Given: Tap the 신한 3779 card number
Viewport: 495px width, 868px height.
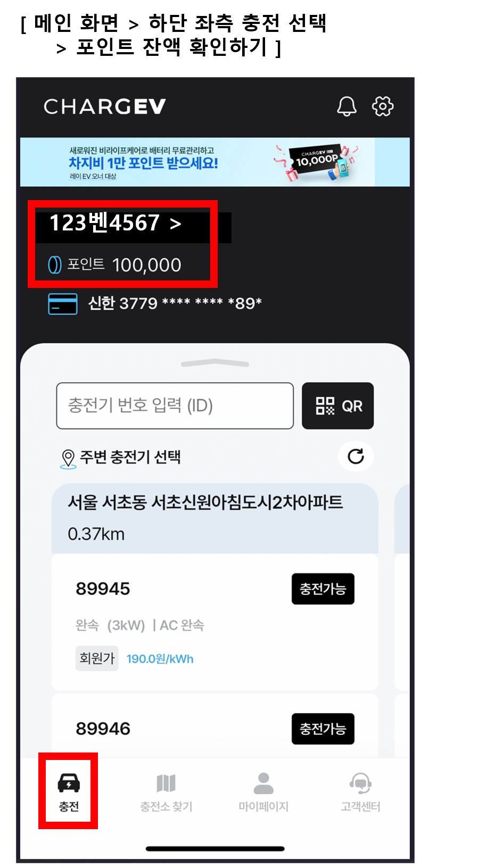Looking at the screenshot, I should pos(175,303).
